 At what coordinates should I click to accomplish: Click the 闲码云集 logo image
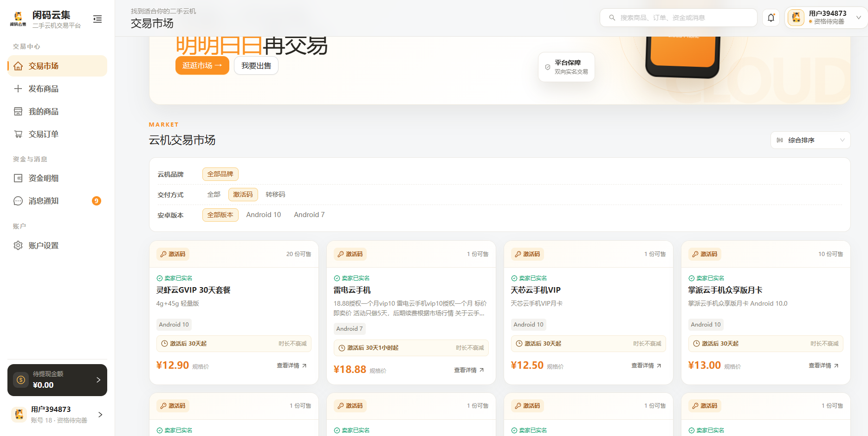[x=18, y=19]
